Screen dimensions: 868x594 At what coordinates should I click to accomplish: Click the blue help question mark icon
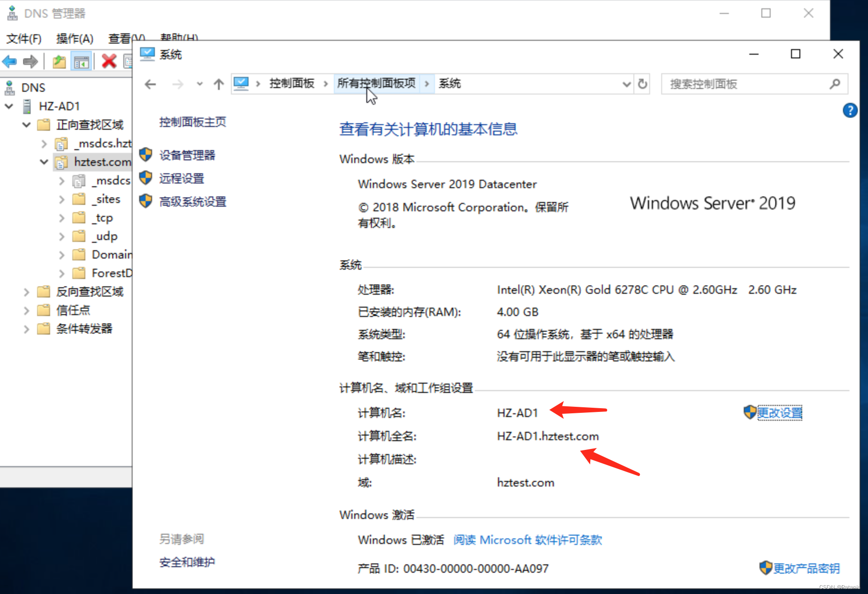[x=850, y=110]
